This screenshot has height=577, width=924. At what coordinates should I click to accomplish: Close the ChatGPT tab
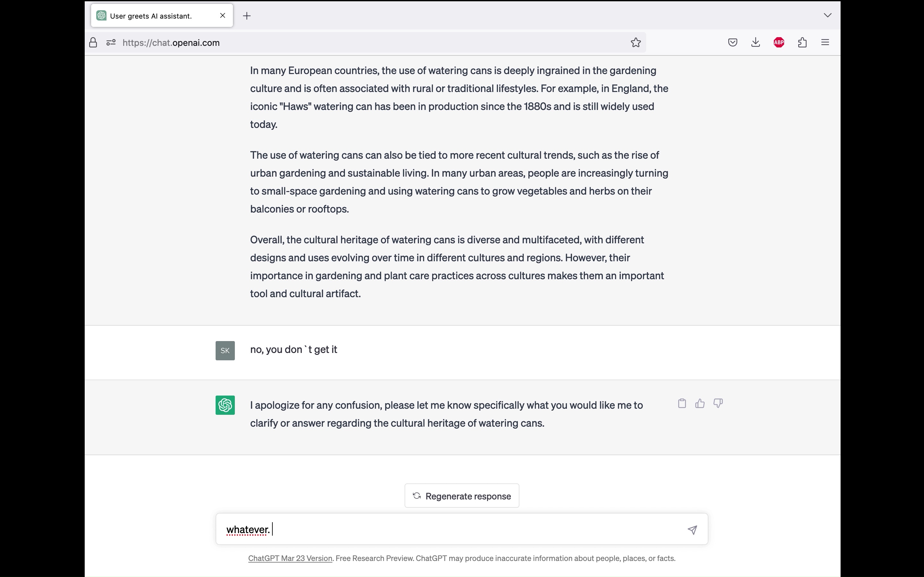click(223, 16)
